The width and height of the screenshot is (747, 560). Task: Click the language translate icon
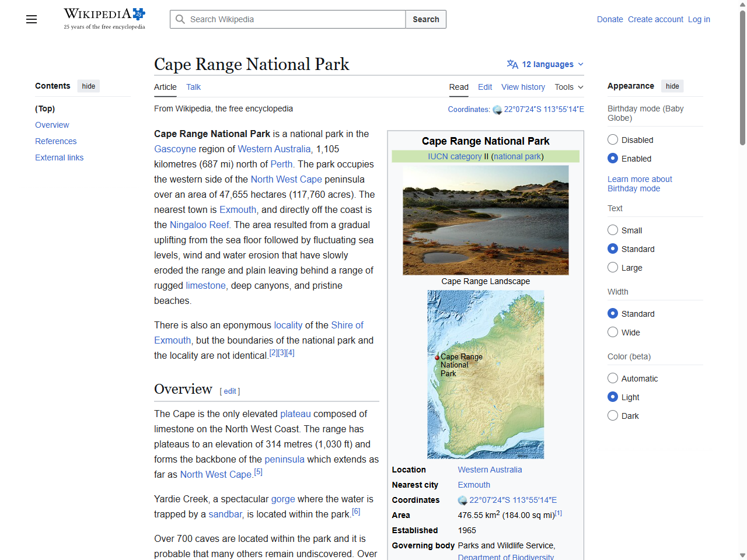512,64
